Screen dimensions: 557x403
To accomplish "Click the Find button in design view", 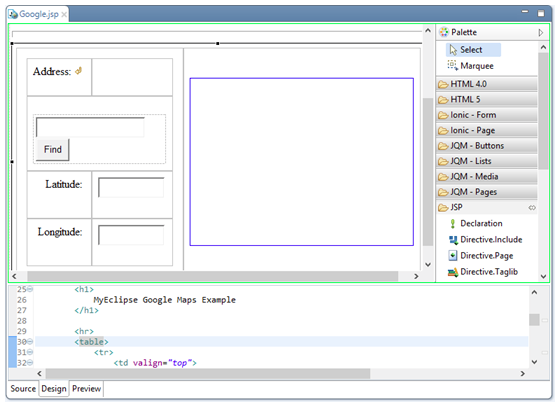I will 53,150.
